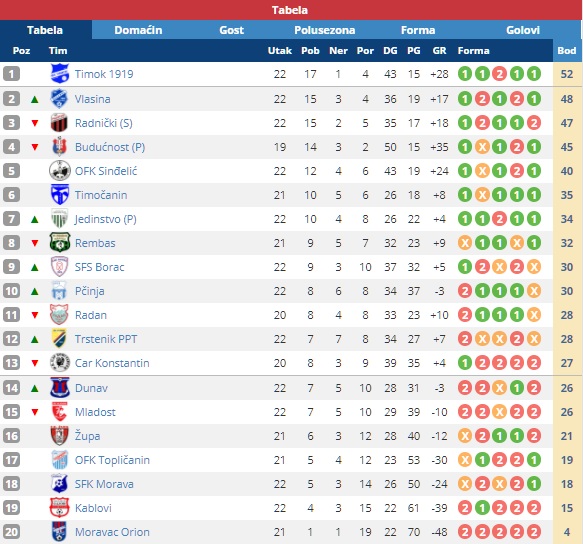Click Timok 1919's latest green form result
Screen dimensions: 583x544
pos(534,74)
